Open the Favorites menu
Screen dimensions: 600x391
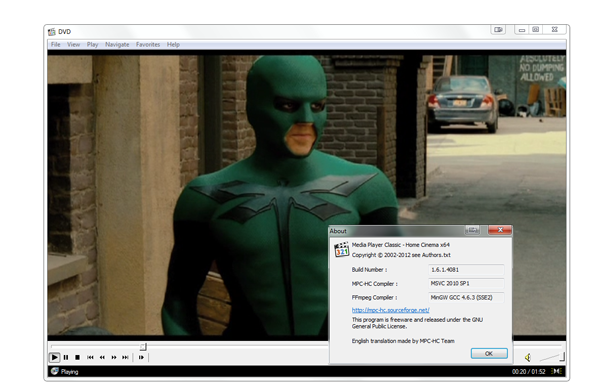[148, 44]
